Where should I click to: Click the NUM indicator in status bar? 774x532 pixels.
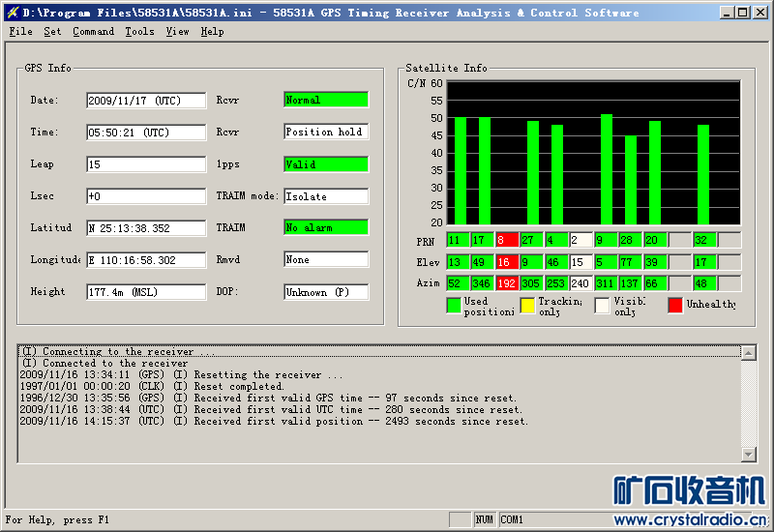click(484, 519)
